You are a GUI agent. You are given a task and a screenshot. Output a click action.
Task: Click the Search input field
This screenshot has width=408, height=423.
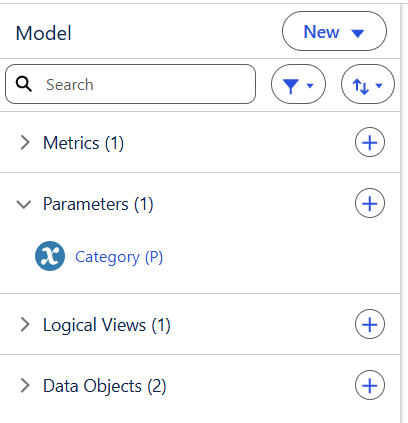130,84
